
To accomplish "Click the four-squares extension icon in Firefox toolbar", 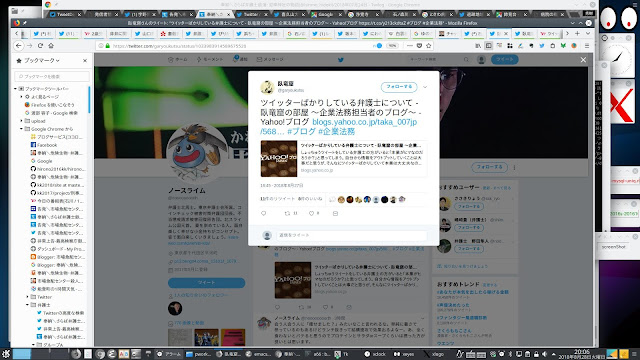I will pos(510,46).
